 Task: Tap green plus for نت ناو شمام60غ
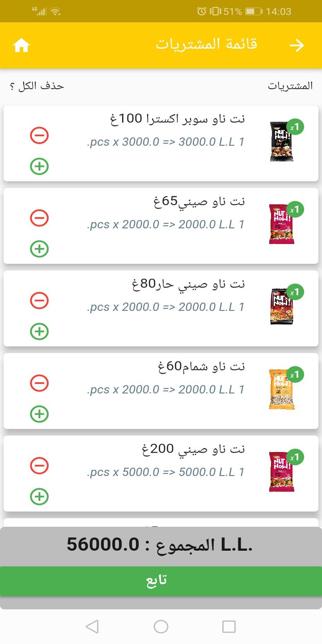[39, 414]
